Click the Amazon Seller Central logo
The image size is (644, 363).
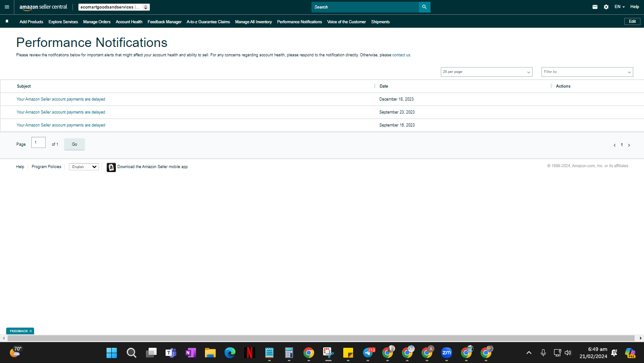[x=43, y=7]
